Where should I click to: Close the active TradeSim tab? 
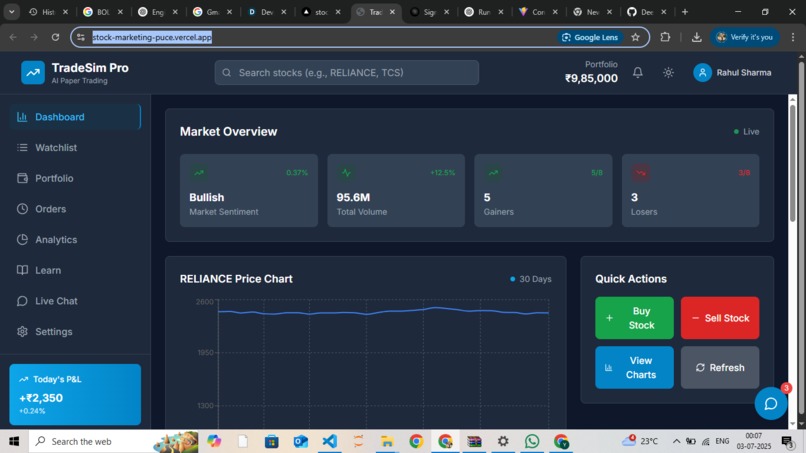click(x=392, y=12)
